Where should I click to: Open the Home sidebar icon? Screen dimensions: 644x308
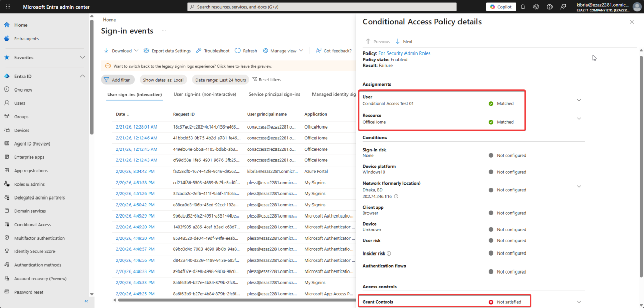7,25
